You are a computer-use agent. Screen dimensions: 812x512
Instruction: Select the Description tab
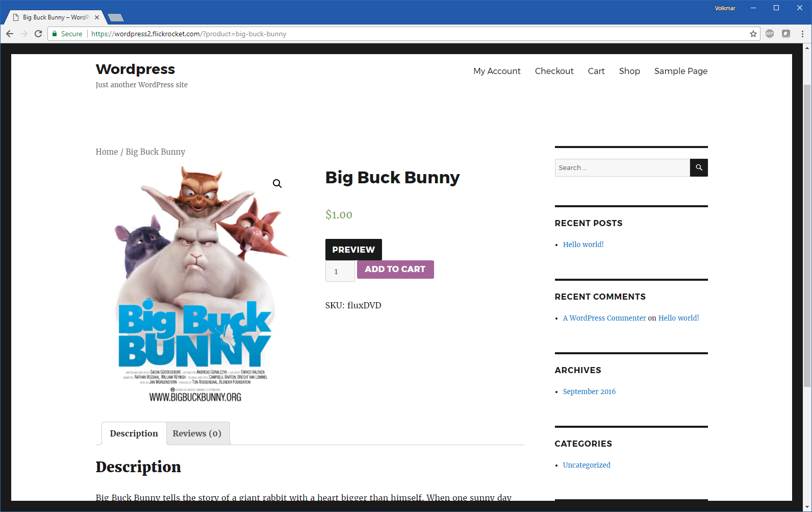point(134,433)
